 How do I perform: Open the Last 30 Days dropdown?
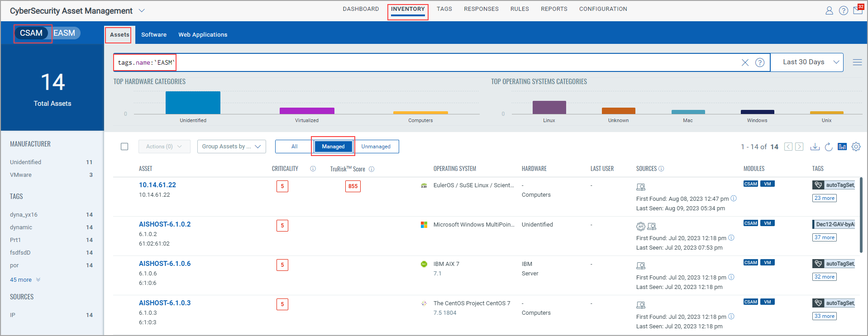click(807, 62)
